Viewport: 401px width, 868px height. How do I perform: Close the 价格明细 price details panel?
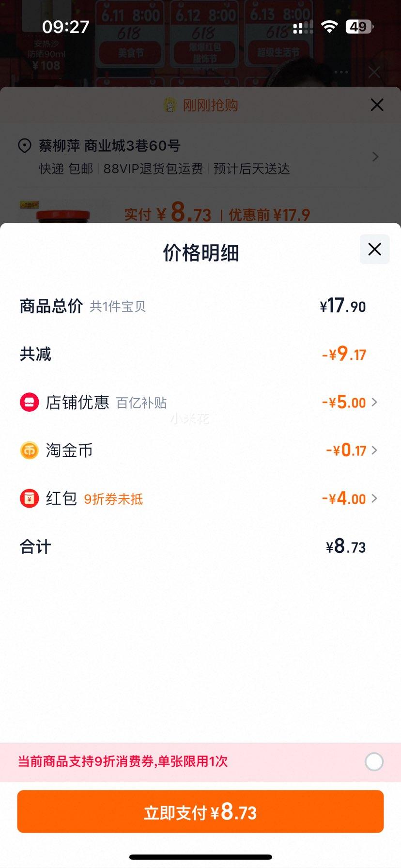pyautogui.click(x=374, y=249)
